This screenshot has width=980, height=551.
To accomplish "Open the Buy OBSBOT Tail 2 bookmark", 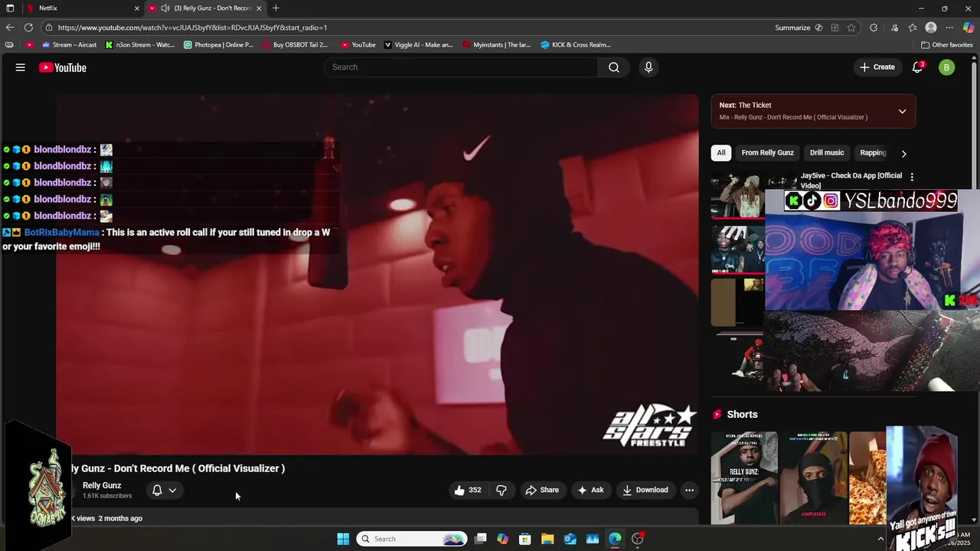I will 295,44.
